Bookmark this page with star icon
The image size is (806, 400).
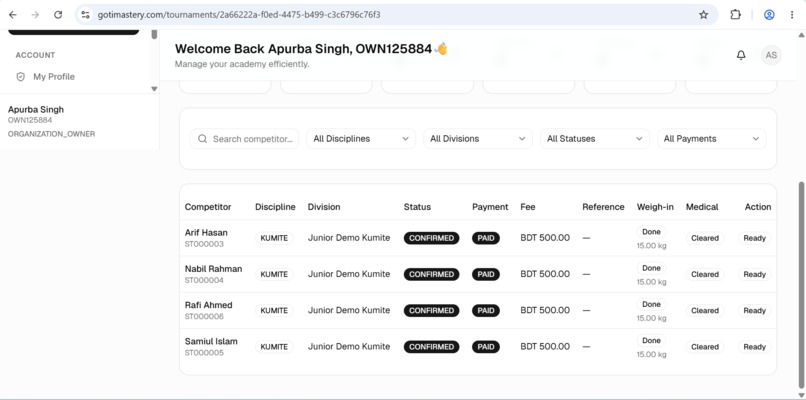click(704, 15)
